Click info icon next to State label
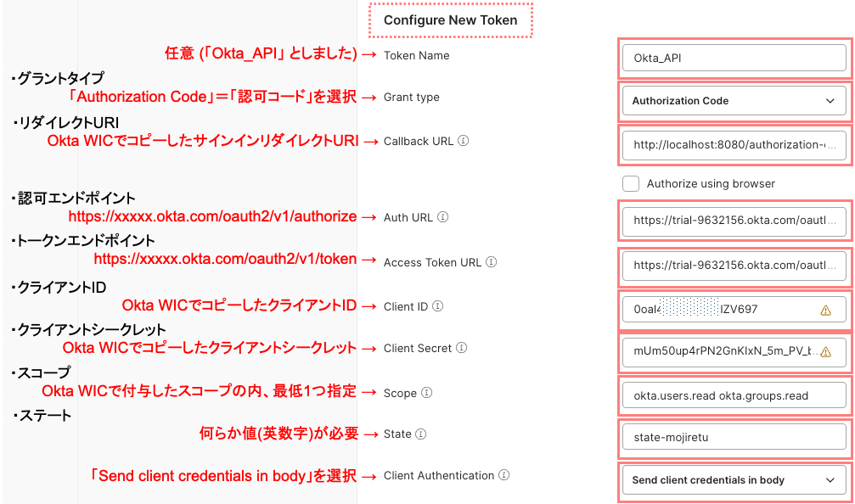Image resolution: width=855 pixels, height=504 pixels. (422, 434)
